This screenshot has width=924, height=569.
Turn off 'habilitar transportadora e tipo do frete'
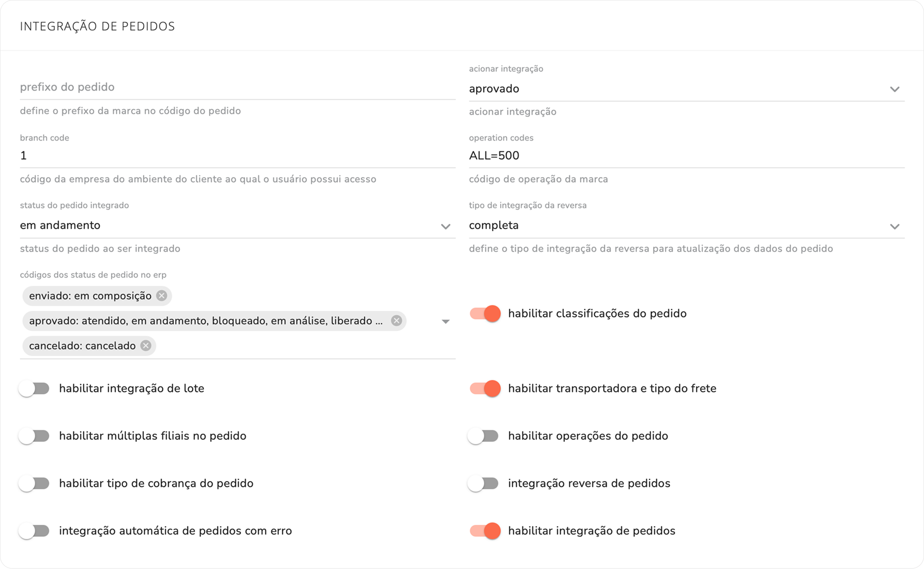[485, 389]
